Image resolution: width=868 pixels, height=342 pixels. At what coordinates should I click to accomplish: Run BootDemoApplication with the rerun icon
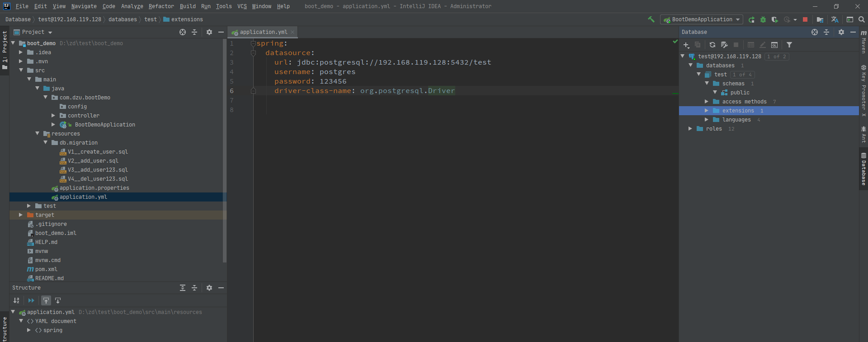751,19
